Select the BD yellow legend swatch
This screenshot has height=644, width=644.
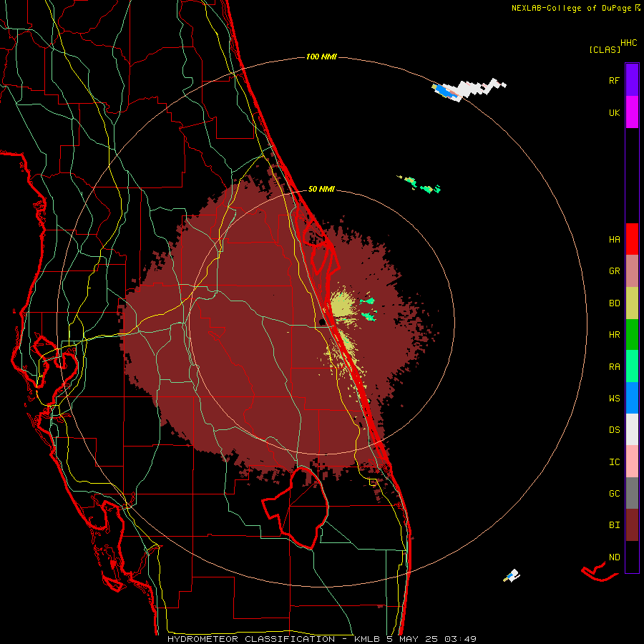click(x=632, y=303)
